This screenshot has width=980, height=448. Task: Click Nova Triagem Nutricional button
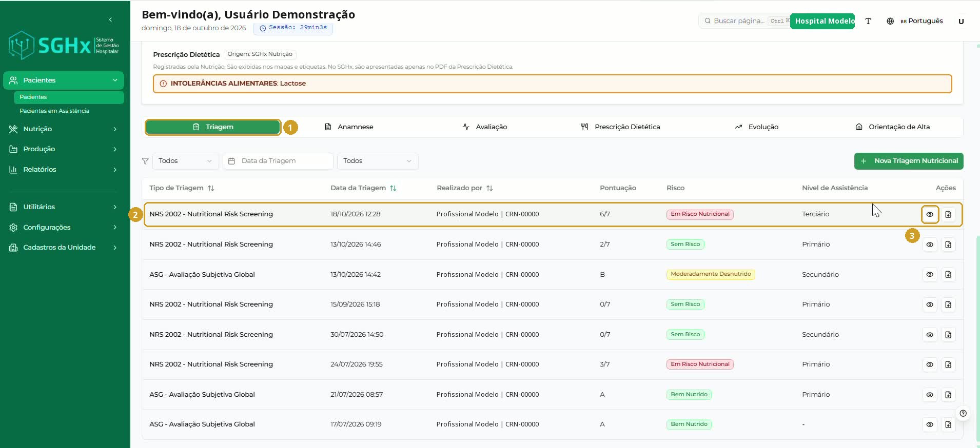tap(909, 161)
